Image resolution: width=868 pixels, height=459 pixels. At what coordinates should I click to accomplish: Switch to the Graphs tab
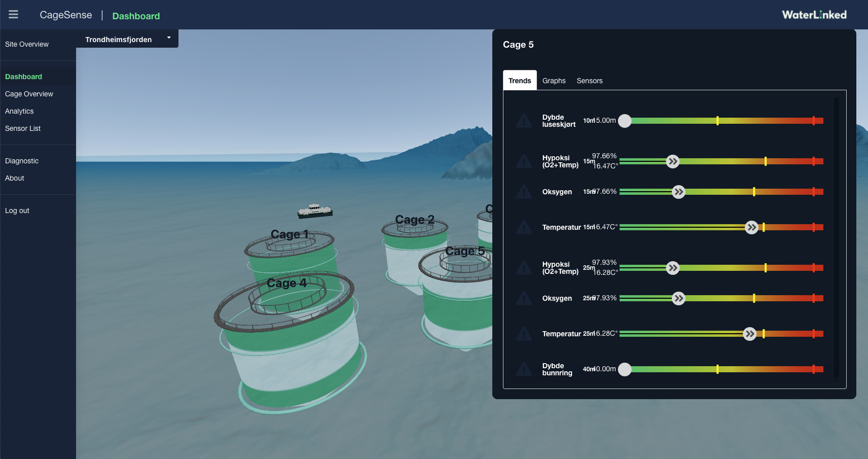(x=554, y=81)
